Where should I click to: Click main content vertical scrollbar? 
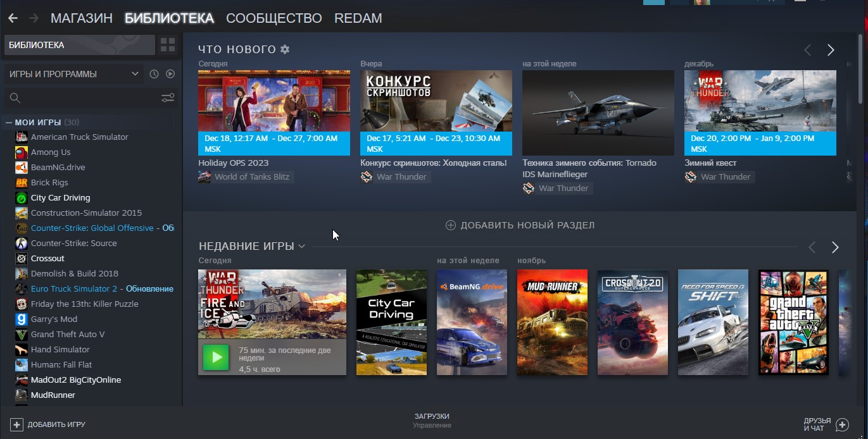[x=860, y=68]
